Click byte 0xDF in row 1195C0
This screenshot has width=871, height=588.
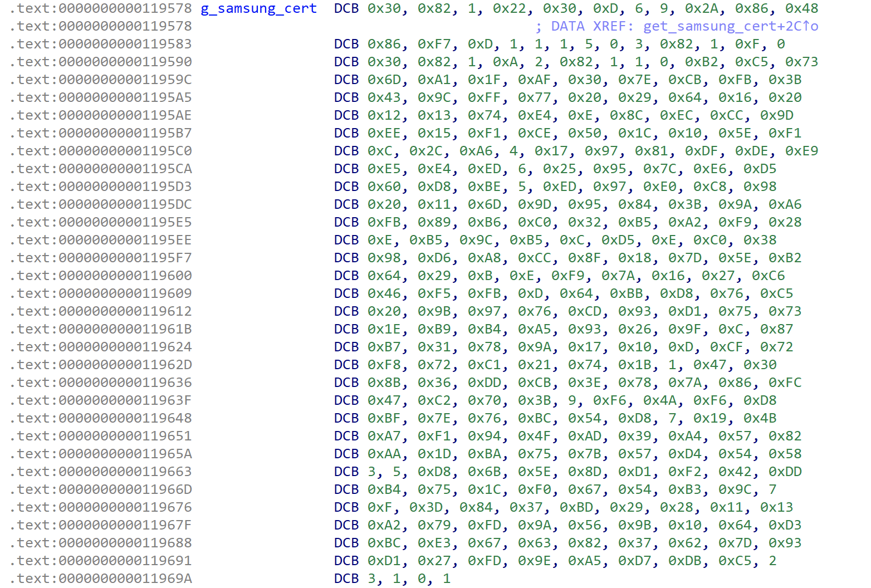[702, 151]
